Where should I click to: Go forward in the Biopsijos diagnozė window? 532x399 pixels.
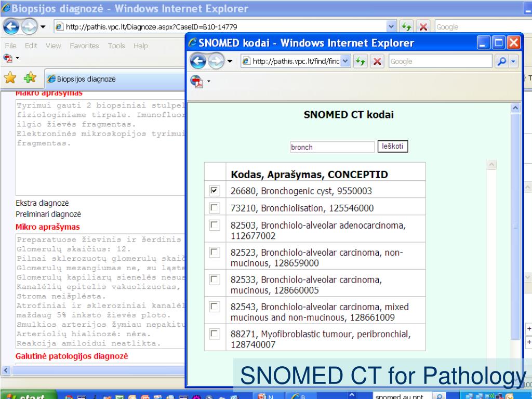[29, 26]
